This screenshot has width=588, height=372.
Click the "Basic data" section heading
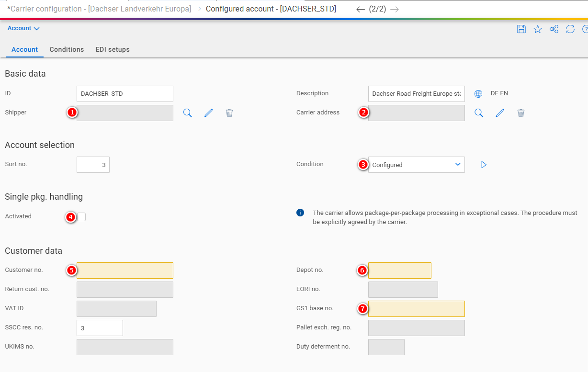[x=25, y=74]
